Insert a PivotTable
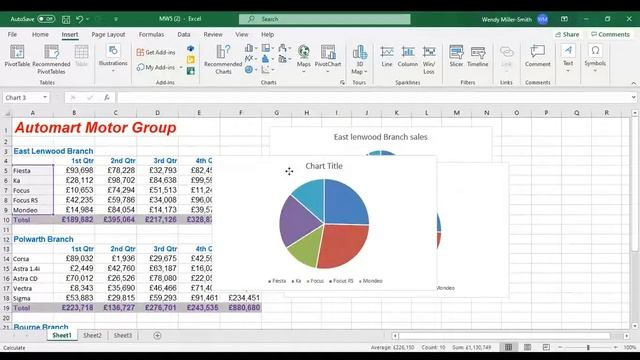Viewport: 640px width, 360px height. pyautogui.click(x=17, y=56)
